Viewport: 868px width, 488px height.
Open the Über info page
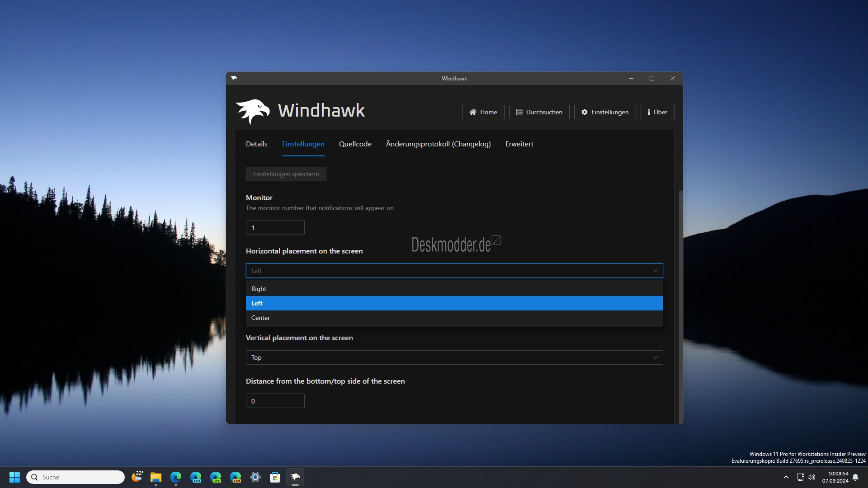[657, 112]
